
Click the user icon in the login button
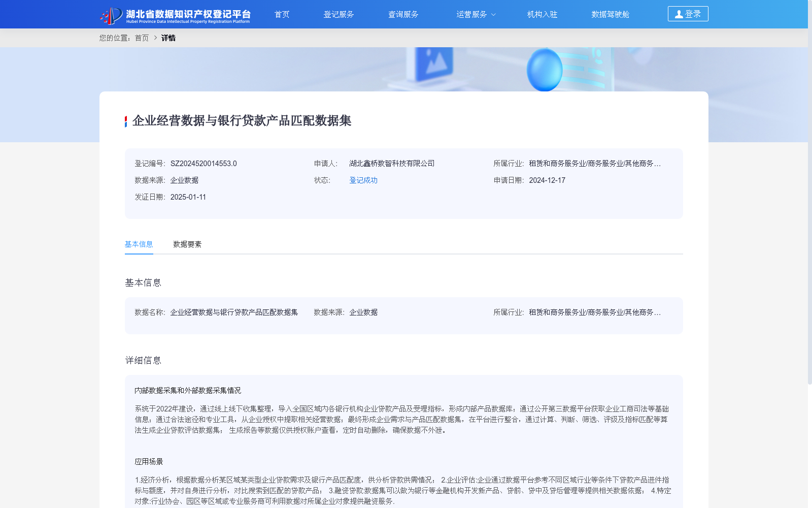pos(679,14)
